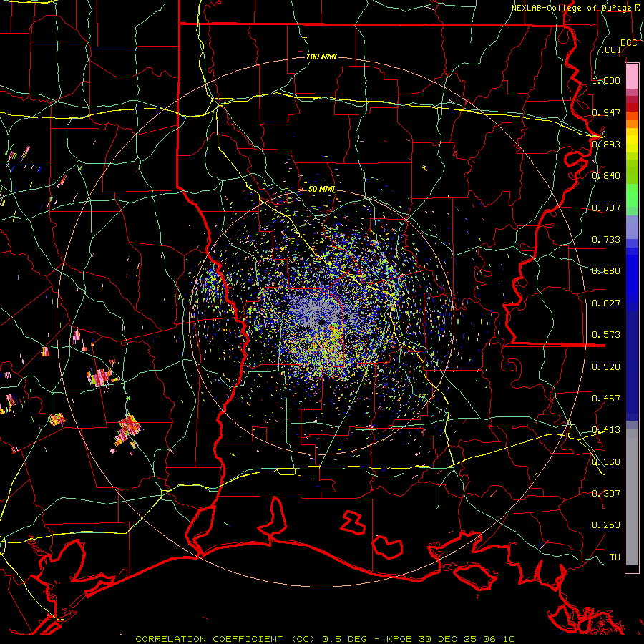The image size is (644, 644).
Task: Click the 0.413 scale value
Action: (x=606, y=430)
